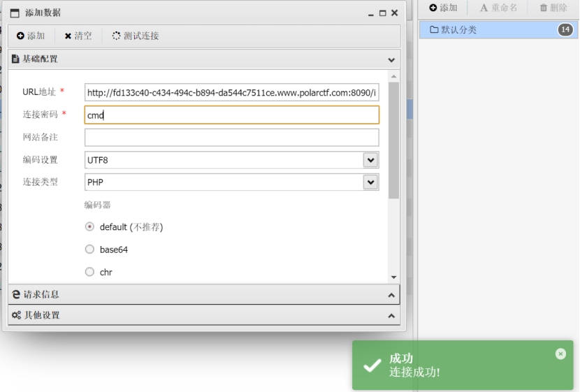
Task: Click the 基础配置 document icon
Action: 15,59
